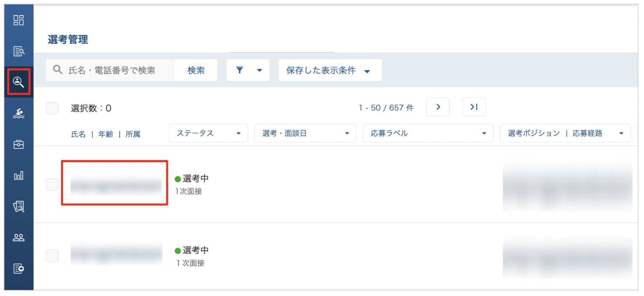Check the first candidate row checkbox
The image size is (644, 296).
tap(52, 184)
